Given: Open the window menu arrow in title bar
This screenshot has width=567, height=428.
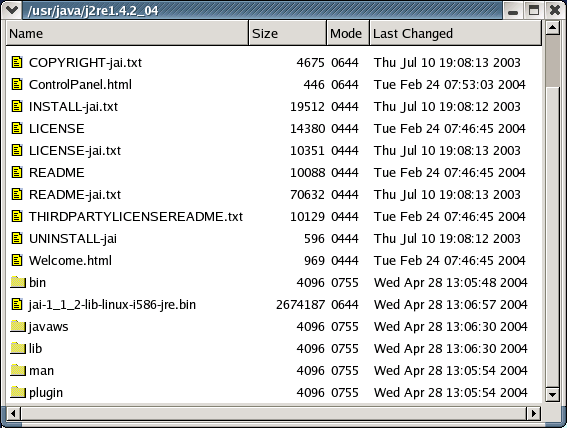Looking at the screenshot, I should point(12,10).
